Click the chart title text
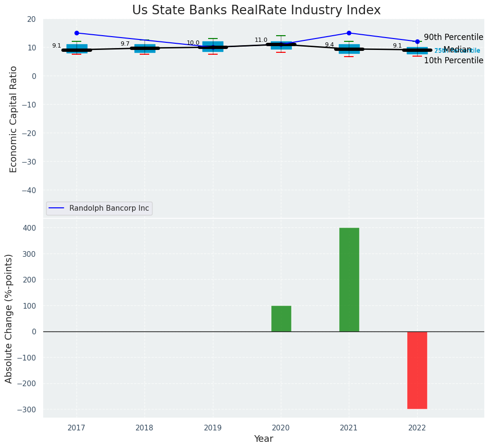This screenshot has height=448, width=489. tap(256, 10)
